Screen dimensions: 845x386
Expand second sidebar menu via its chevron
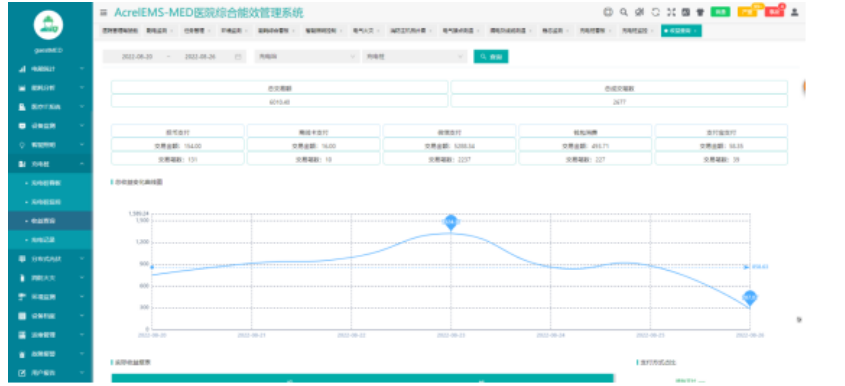pos(82,88)
